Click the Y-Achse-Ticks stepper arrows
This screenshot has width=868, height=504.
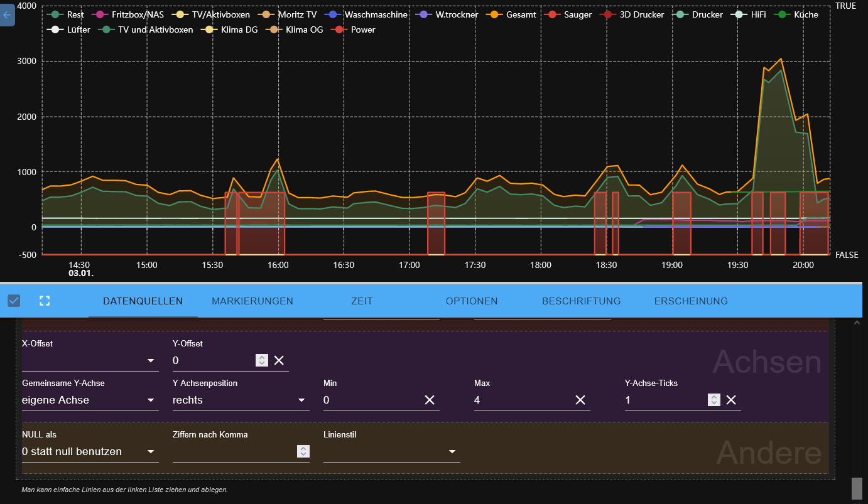(x=713, y=400)
